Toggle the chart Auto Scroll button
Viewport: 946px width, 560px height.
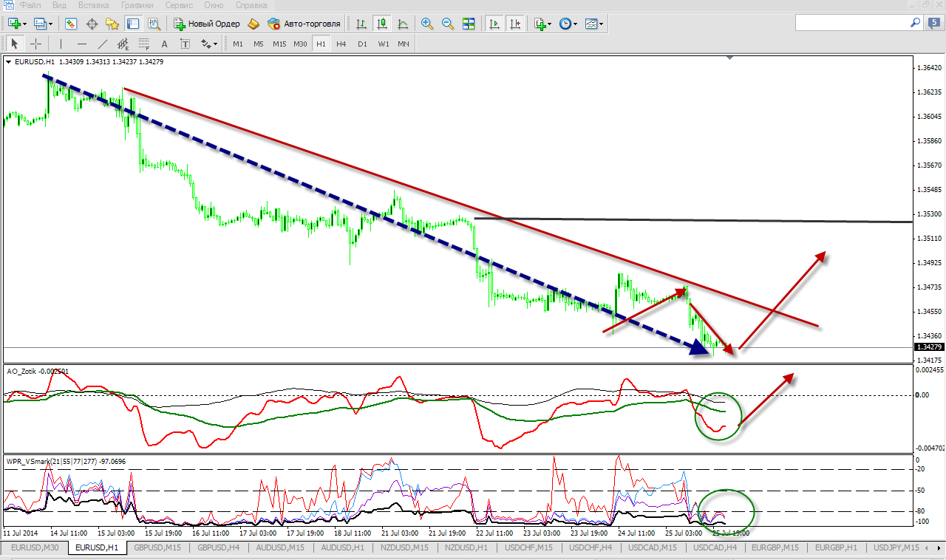coord(494,24)
